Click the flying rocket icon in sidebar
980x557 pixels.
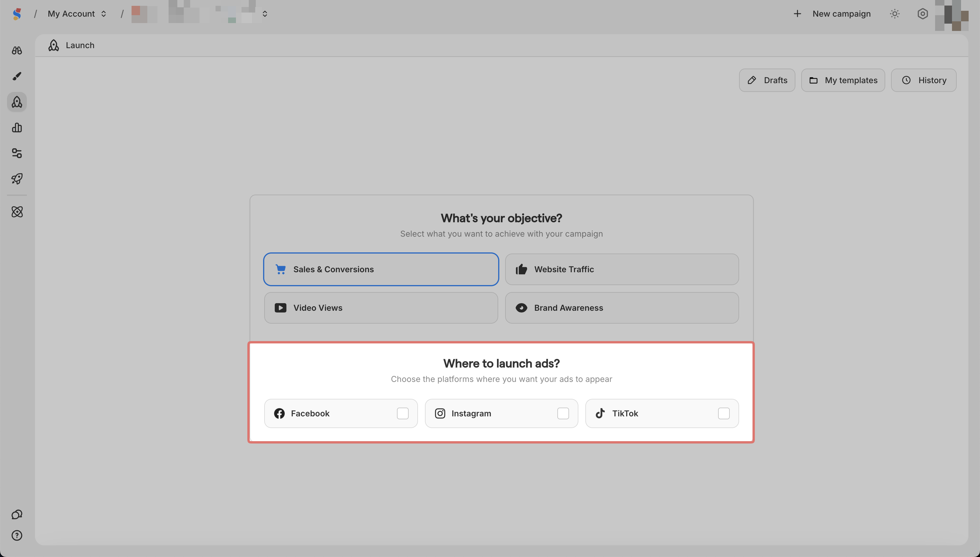tap(17, 179)
